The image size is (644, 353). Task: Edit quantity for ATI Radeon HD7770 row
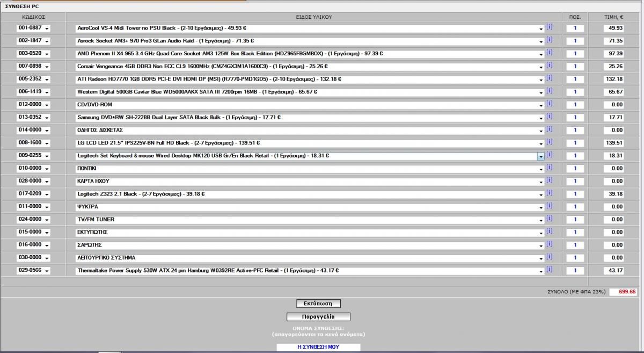pos(575,79)
